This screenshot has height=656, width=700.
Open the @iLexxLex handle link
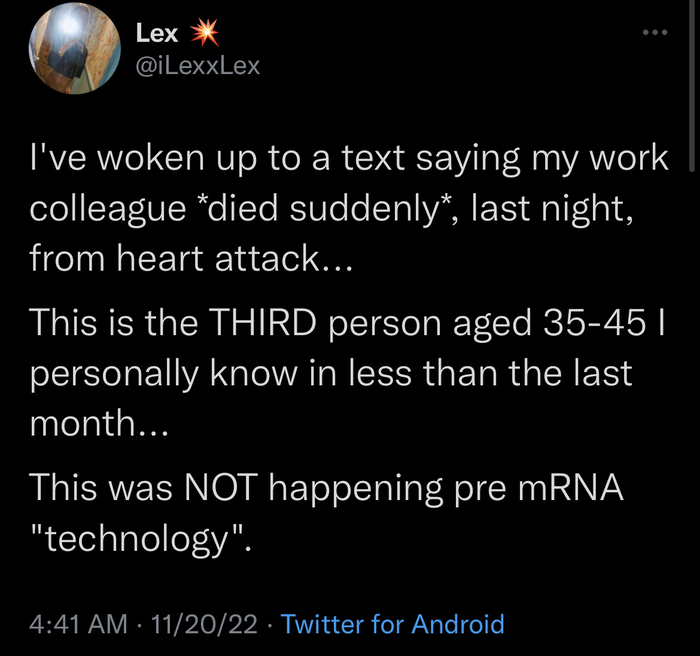(x=196, y=65)
